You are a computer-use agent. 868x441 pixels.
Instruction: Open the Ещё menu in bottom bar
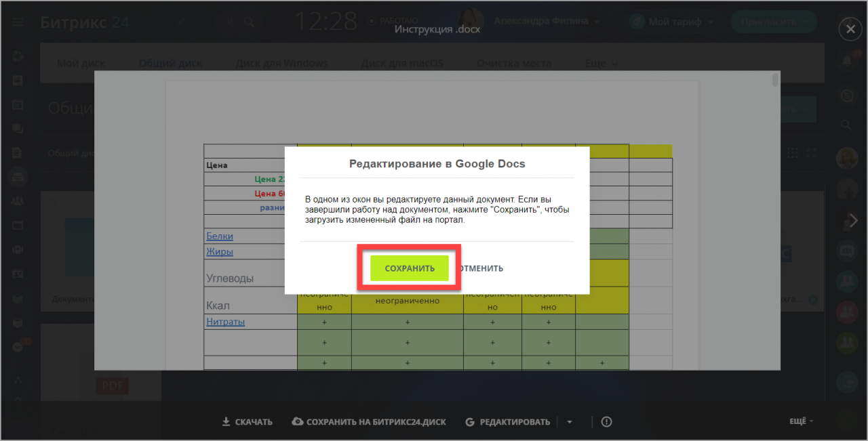pos(801,421)
